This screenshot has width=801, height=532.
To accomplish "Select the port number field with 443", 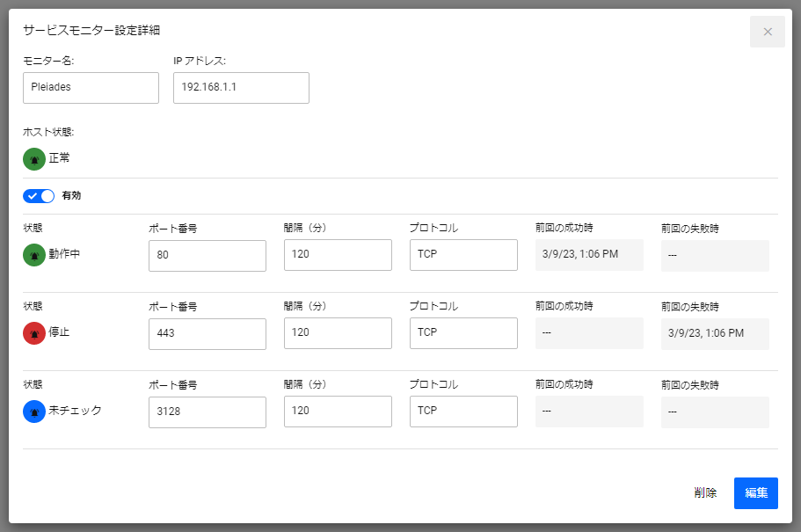I will click(x=208, y=334).
